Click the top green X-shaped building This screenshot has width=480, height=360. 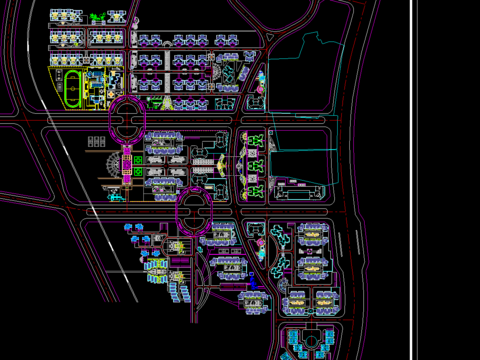(x=256, y=141)
